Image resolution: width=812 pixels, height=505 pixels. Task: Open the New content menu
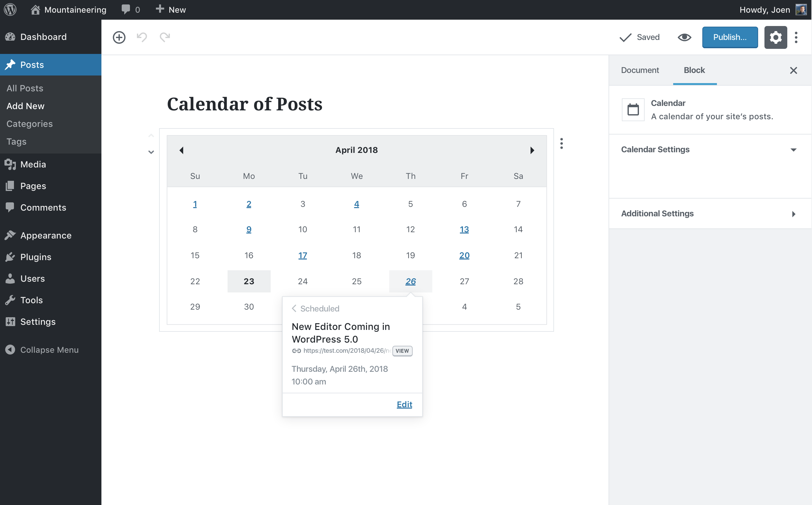coord(171,10)
